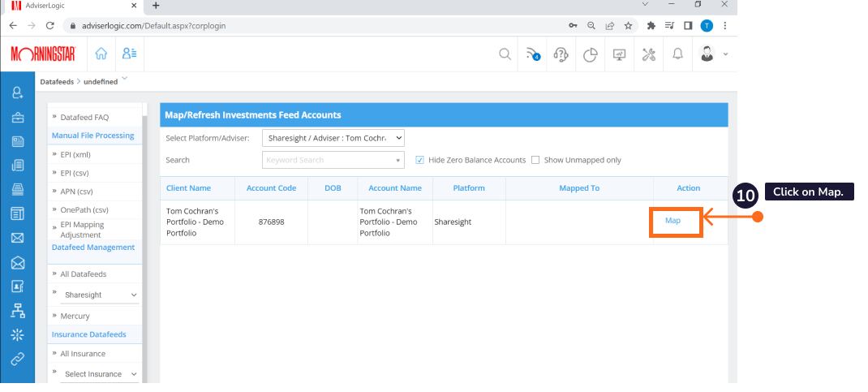This screenshot has width=868, height=392.
Task: Open the closed envelope mail icon
Action: 18,238
